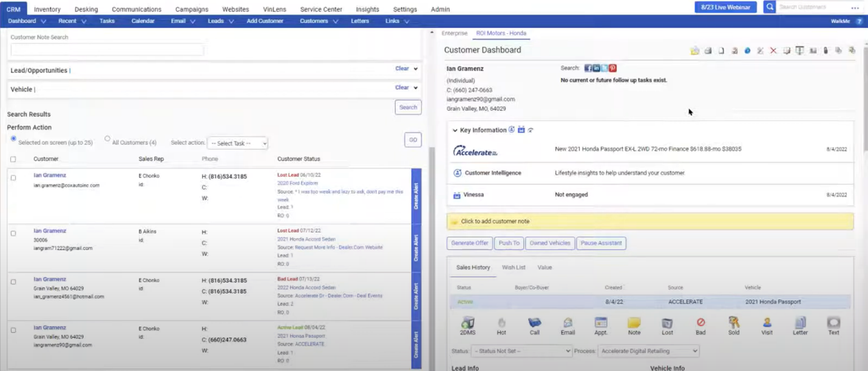Click the Search button
This screenshot has width=868, height=371.
pyautogui.click(x=408, y=107)
